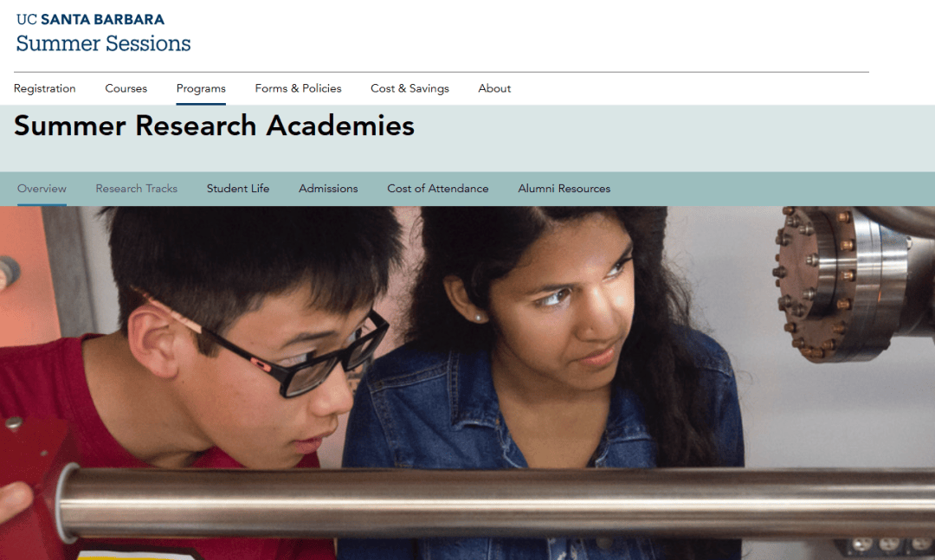Select Courses in the main navigation
The image size is (935, 560).
126,88
